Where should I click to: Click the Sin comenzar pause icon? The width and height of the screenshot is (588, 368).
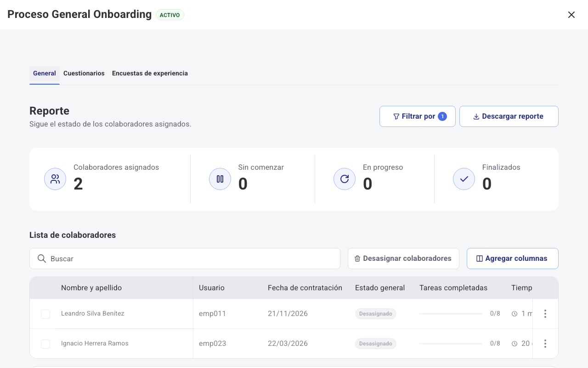[220, 179]
